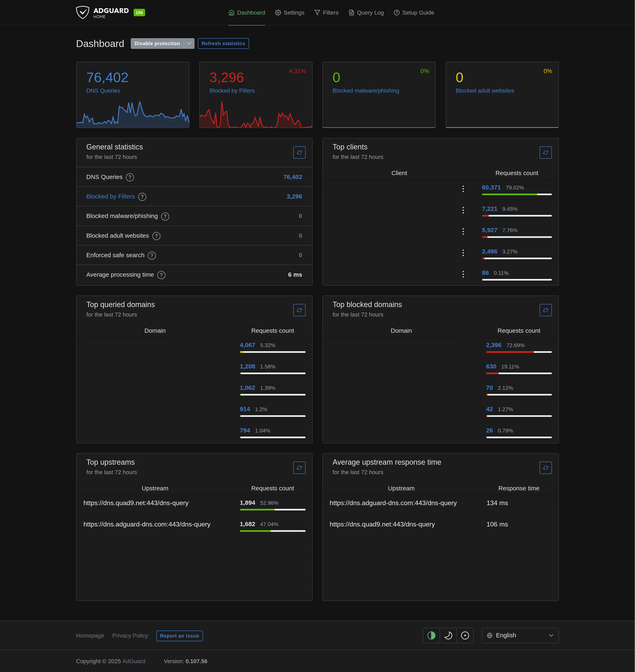Select the auto color theme option
635x672 pixels.
[431, 635]
